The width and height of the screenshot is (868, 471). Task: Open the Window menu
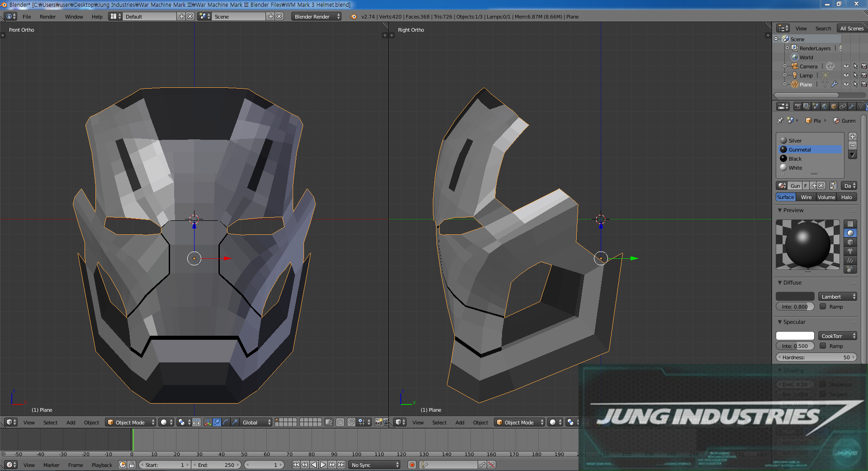click(x=74, y=17)
